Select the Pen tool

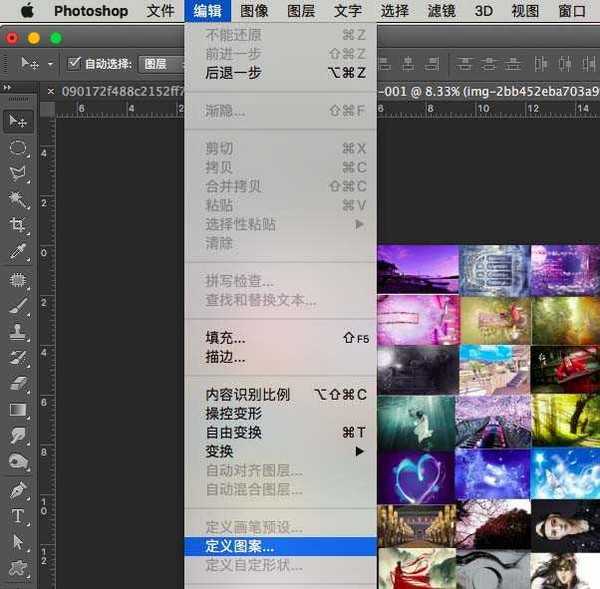(x=18, y=490)
